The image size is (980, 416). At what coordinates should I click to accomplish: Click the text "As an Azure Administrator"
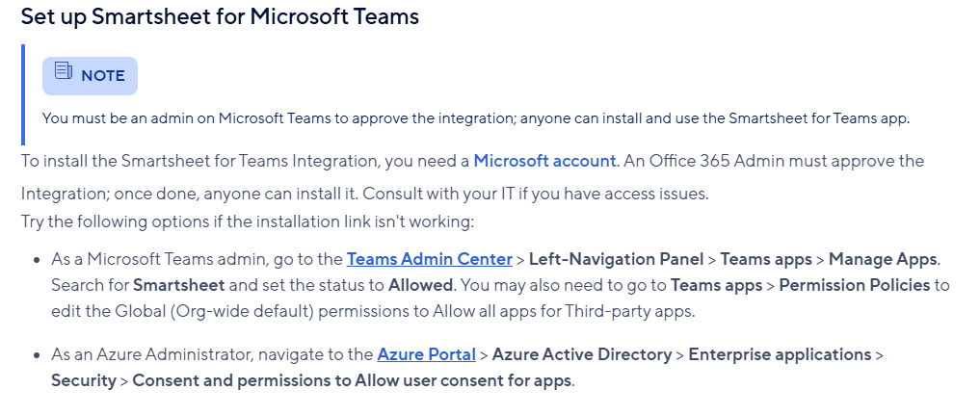[x=152, y=354]
